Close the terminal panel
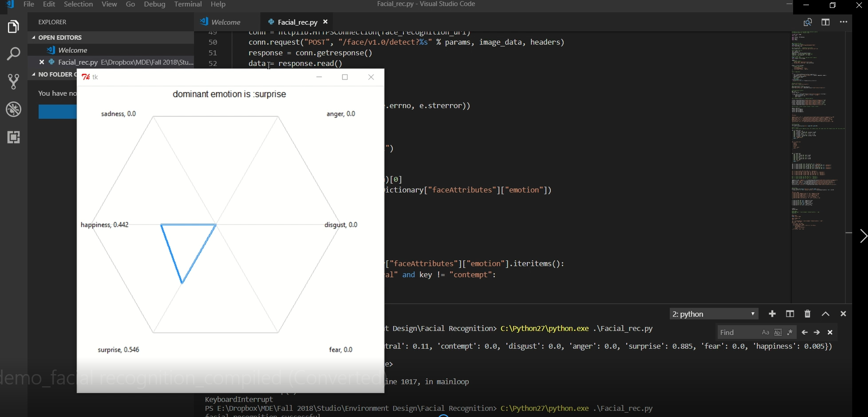This screenshot has height=417, width=868. click(843, 314)
